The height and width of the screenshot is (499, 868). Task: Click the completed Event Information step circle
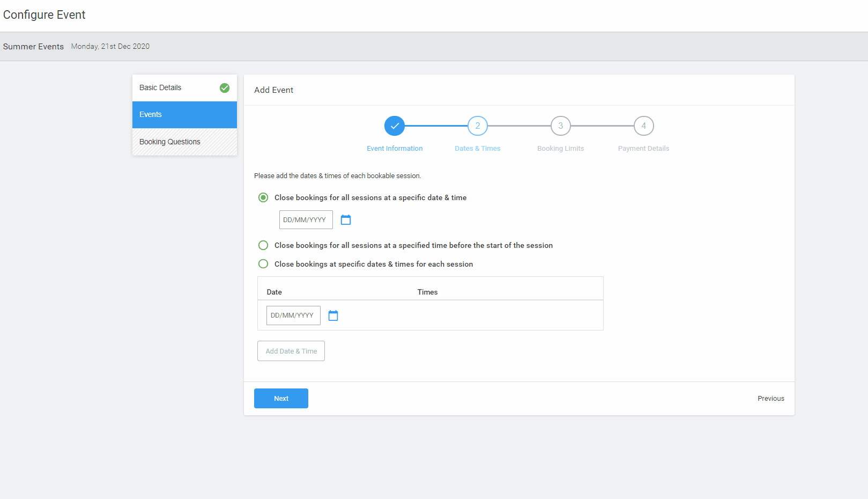click(x=395, y=126)
